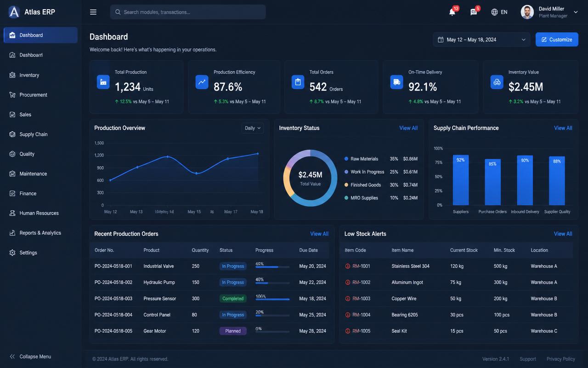Click the Due Date column header
This screenshot has width=588, height=368.
pos(309,250)
